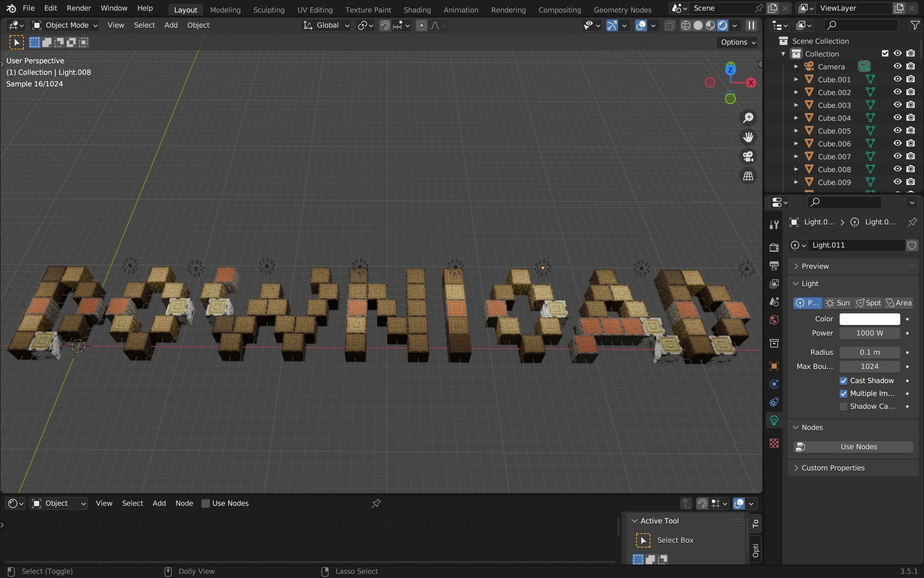
Task: Open the Physics properties tab
Action: coord(774,384)
